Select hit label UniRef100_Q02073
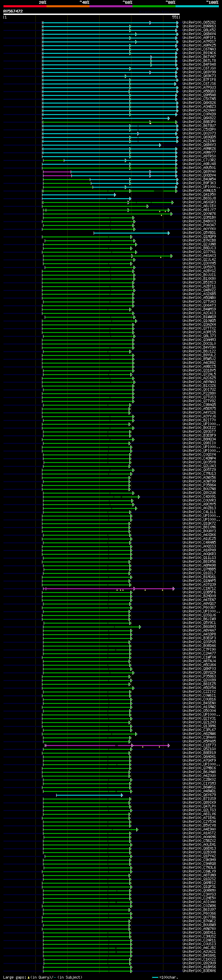The height and width of the screenshot is (980, 222). pos(199,133)
